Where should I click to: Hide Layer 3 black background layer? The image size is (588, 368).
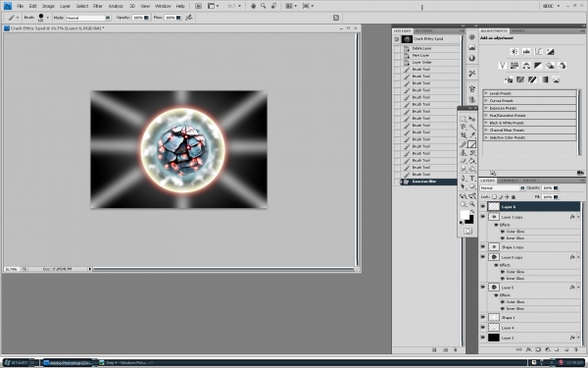(x=482, y=338)
